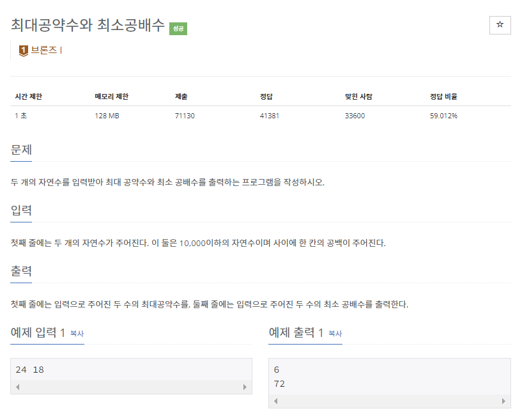Copy example input via 복사 link

[x=77, y=334]
